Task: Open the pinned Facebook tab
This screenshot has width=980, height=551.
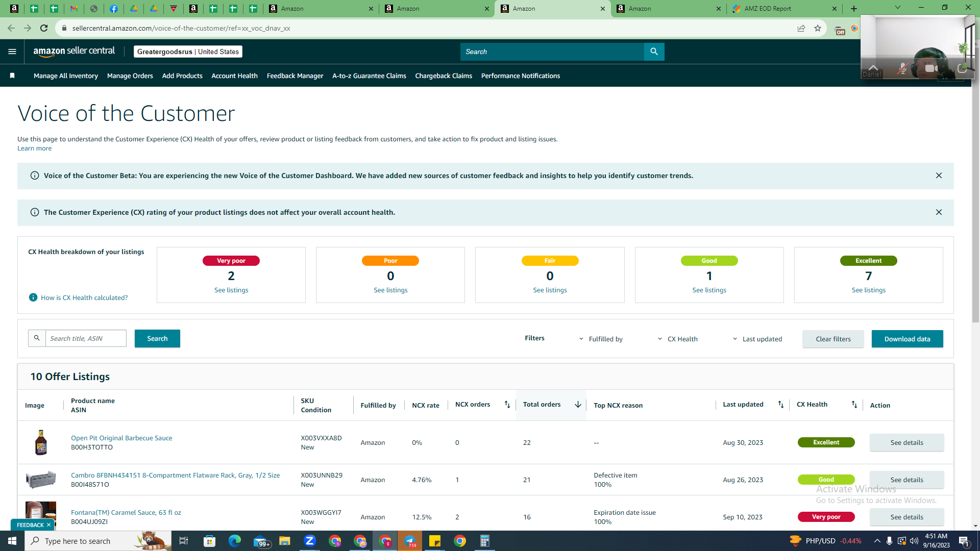Action: click(114, 9)
